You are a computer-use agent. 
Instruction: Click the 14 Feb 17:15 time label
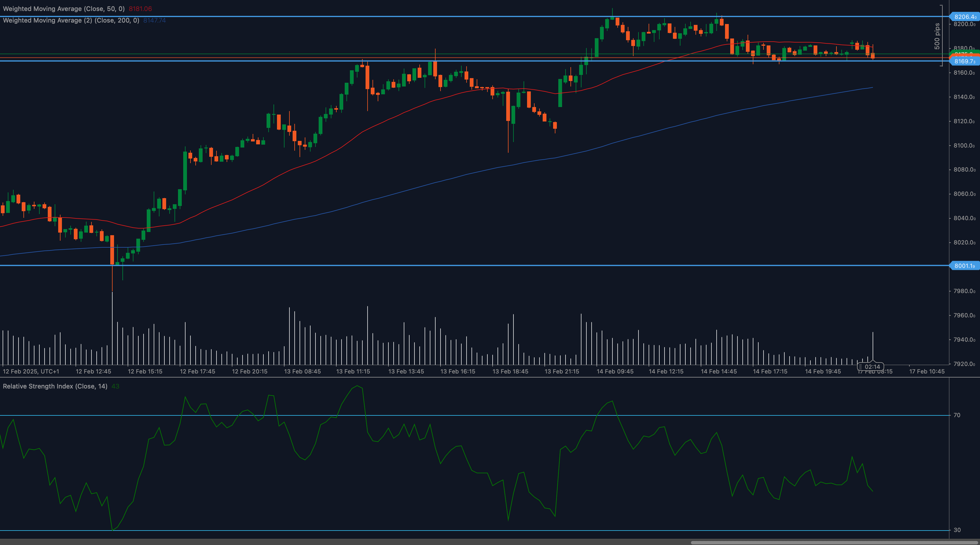click(x=770, y=371)
